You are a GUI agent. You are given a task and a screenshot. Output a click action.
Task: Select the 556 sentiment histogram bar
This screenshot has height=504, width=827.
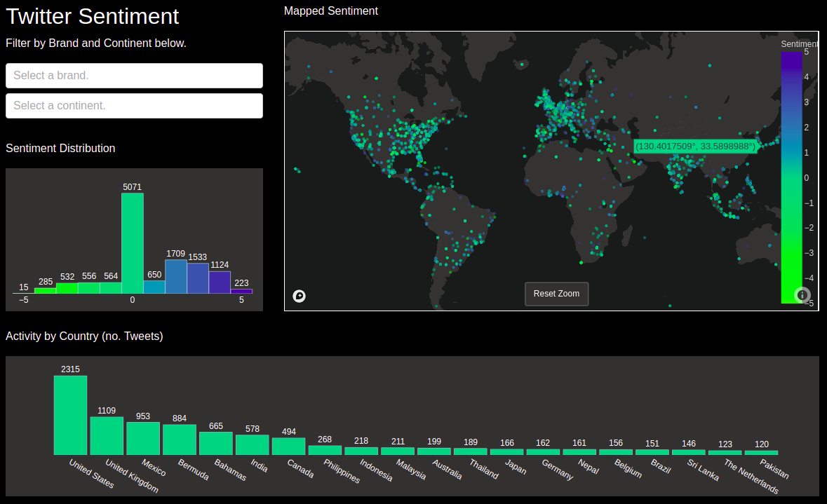[89, 288]
